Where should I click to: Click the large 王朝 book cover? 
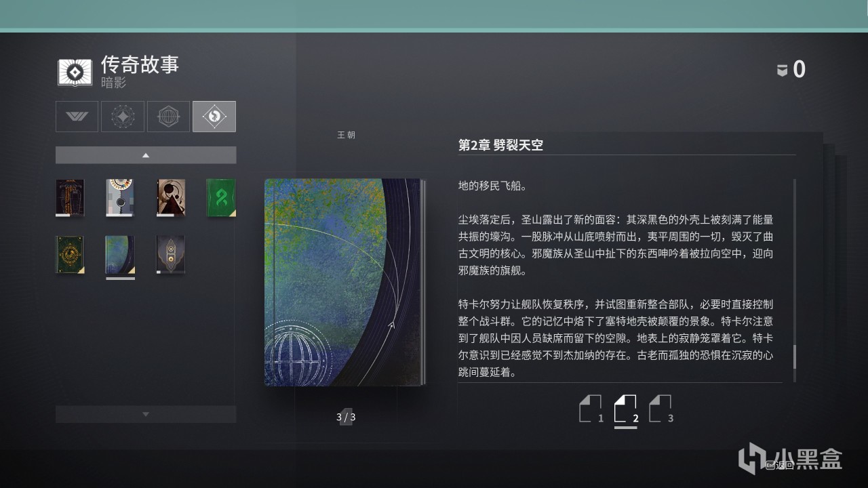point(344,283)
